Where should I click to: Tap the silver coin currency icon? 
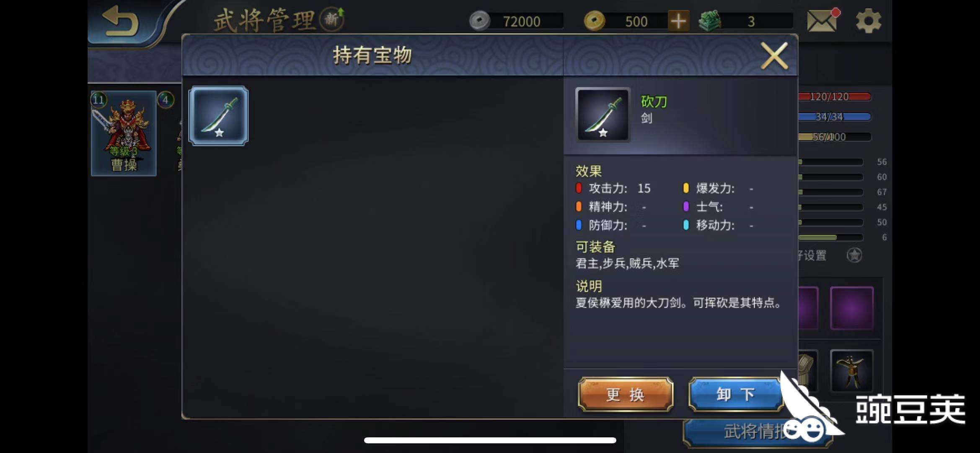tap(479, 21)
